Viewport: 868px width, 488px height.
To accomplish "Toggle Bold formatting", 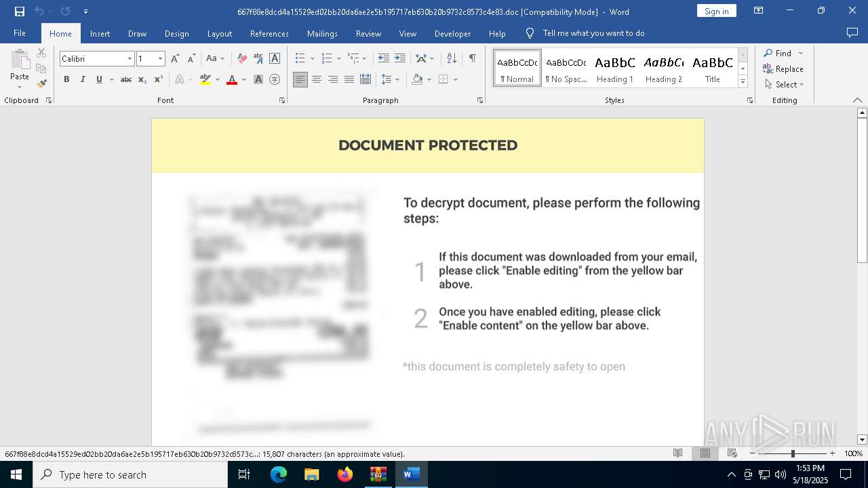I will (x=66, y=79).
